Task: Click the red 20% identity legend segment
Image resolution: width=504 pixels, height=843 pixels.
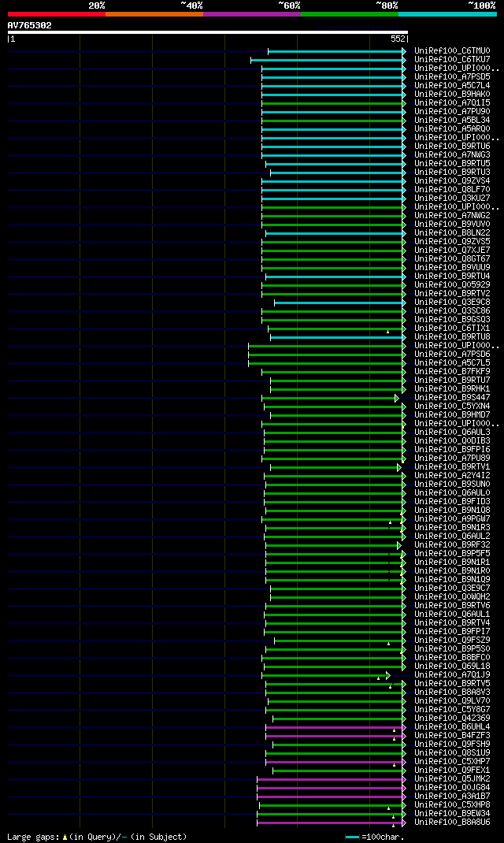Action: (57, 14)
